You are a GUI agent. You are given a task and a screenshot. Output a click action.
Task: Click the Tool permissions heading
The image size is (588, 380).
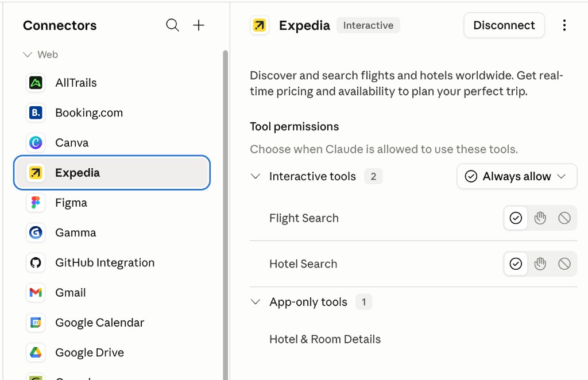point(295,127)
